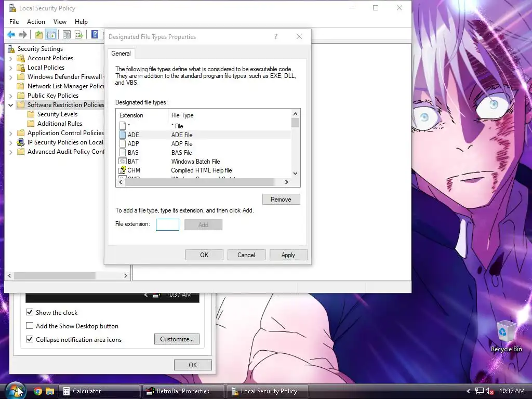Expand IP Security Policies node
The width and height of the screenshot is (532, 399).
[x=10, y=143]
